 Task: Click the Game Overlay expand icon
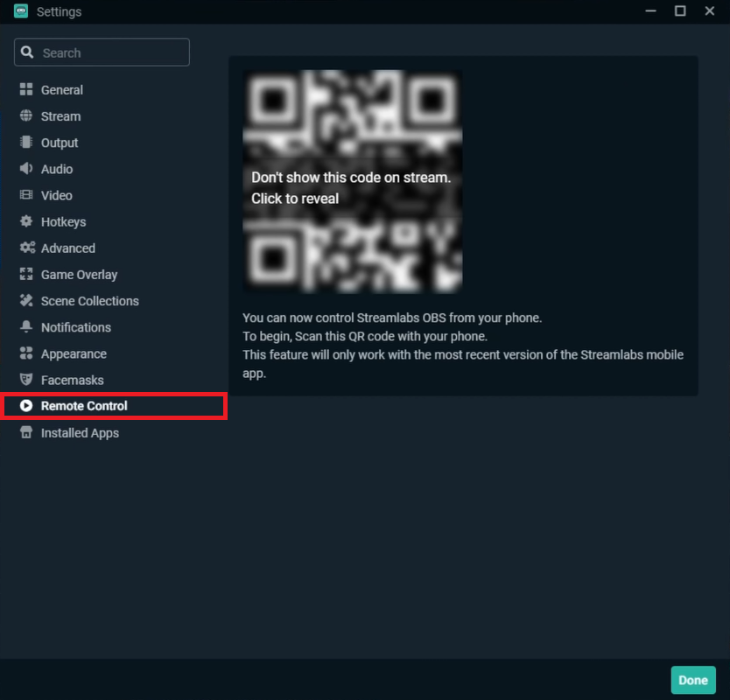tap(26, 274)
